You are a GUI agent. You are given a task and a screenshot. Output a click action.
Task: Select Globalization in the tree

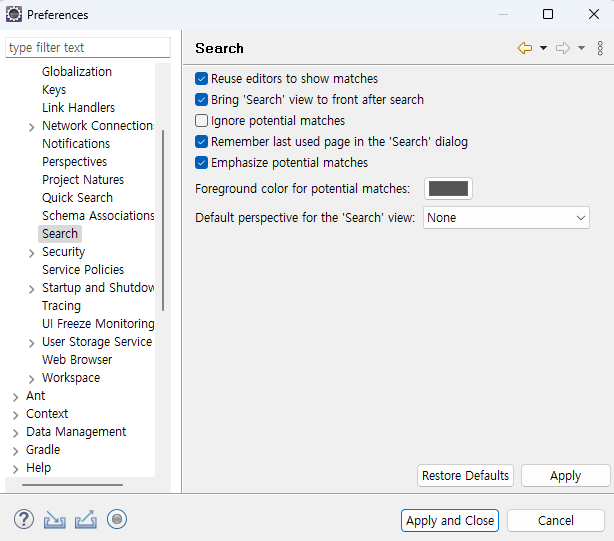pos(77,72)
